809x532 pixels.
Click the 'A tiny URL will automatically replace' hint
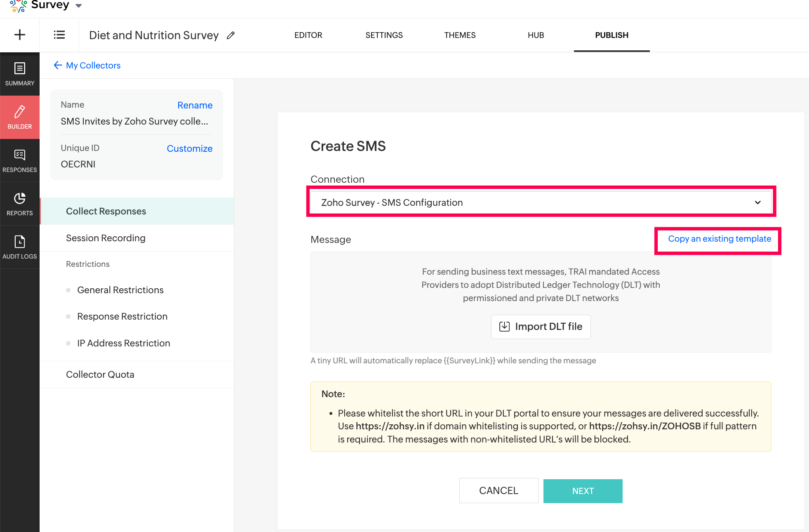click(x=453, y=360)
